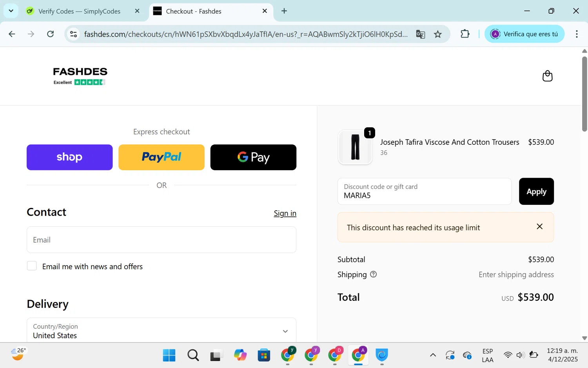588x368 pixels.
Task: Click the Wi-Fi network tray icon
Action: point(508,355)
